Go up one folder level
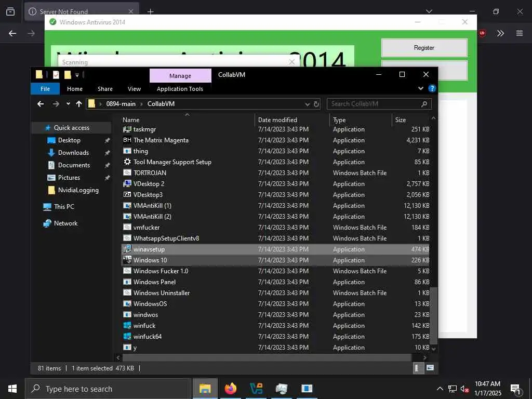 tap(79, 104)
